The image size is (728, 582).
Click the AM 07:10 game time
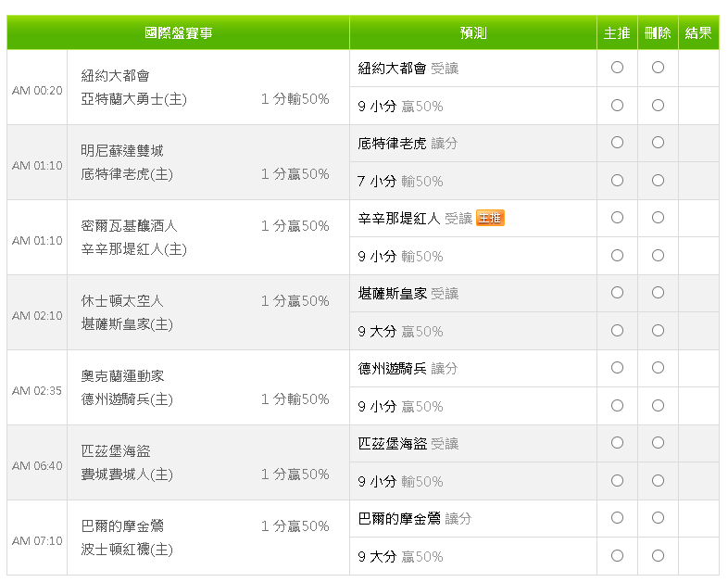tap(37, 541)
